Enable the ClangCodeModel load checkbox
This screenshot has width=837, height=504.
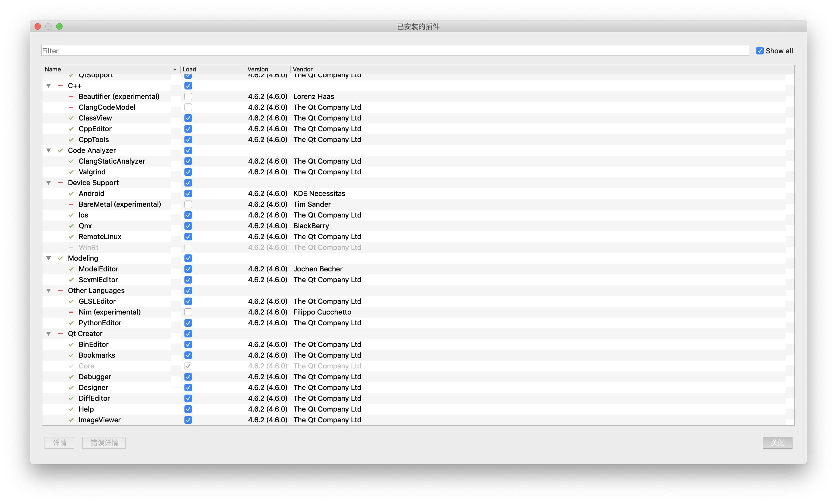[x=188, y=107]
